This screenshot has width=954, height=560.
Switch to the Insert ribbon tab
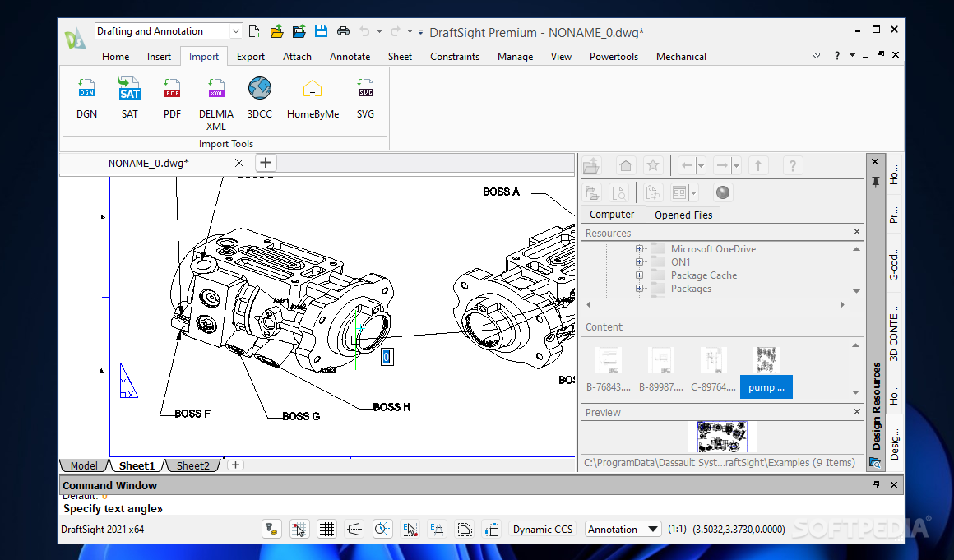coord(159,57)
